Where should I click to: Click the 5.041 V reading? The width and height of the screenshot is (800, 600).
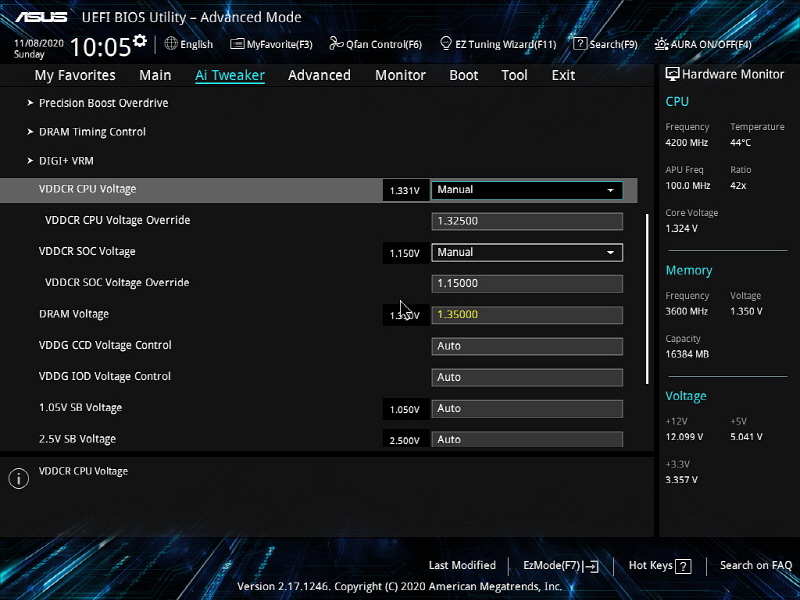pos(746,437)
